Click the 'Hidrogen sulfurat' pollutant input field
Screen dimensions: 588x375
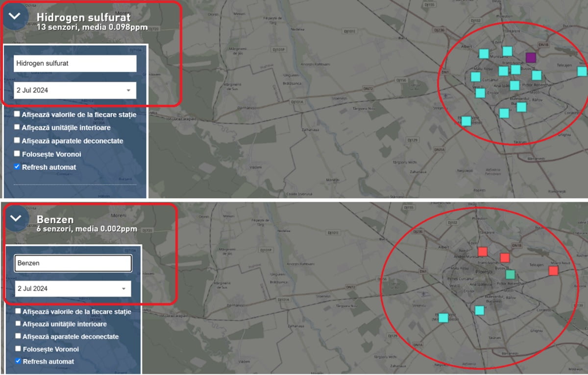coord(74,64)
